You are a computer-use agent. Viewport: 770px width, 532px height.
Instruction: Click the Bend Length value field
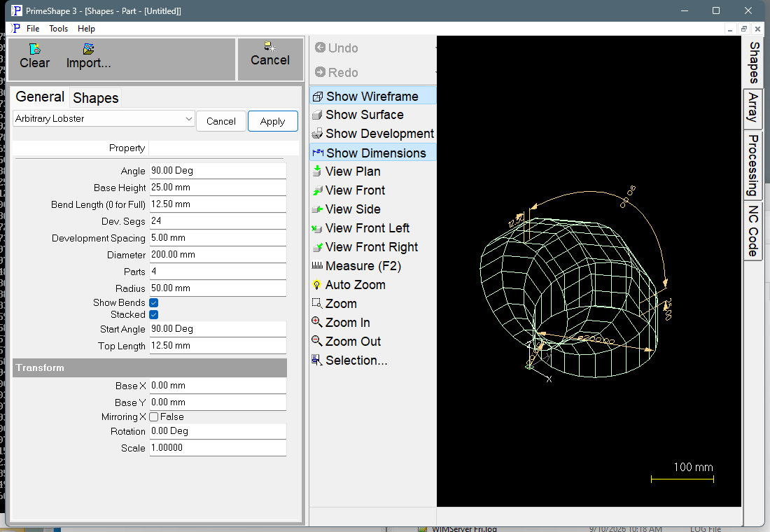pos(218,204)
